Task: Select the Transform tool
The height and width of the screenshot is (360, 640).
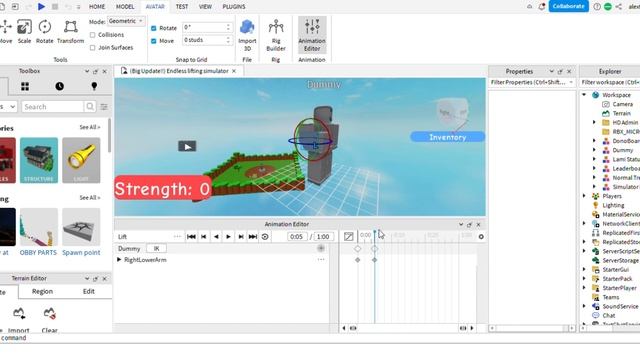Action: [70, 31]
